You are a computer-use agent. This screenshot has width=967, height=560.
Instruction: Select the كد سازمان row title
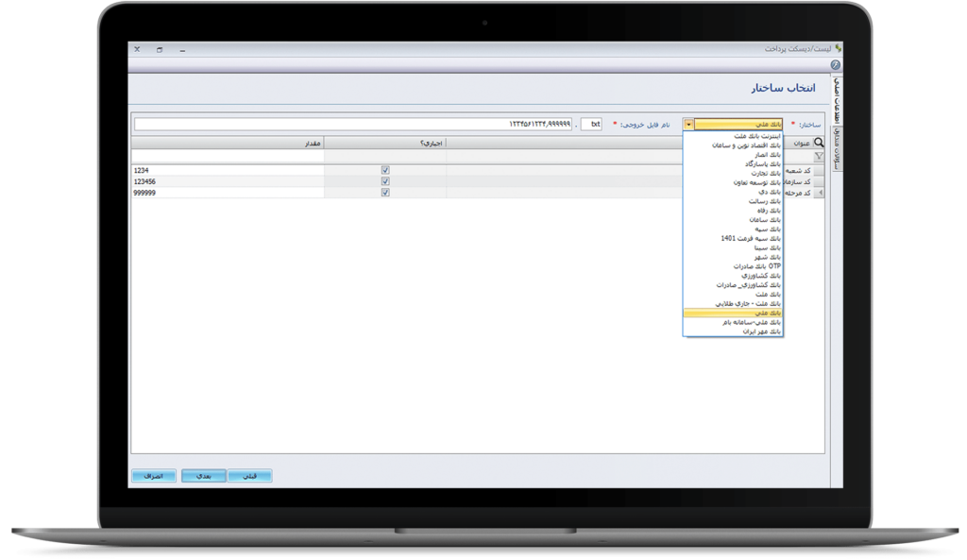[799, 182]
